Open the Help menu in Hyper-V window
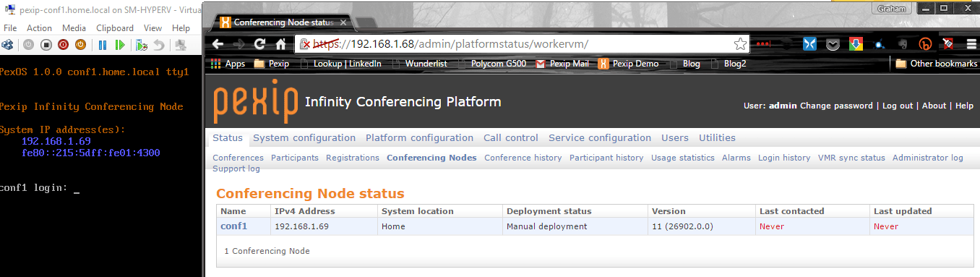This screenshot has height=277, width=980. tap(181, 28)
